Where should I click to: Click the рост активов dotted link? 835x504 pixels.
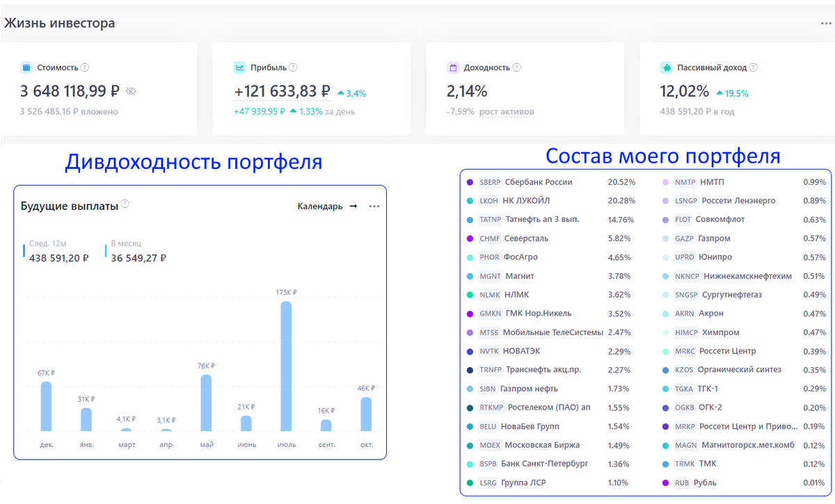pyautogui.click(x=506, y=111)
